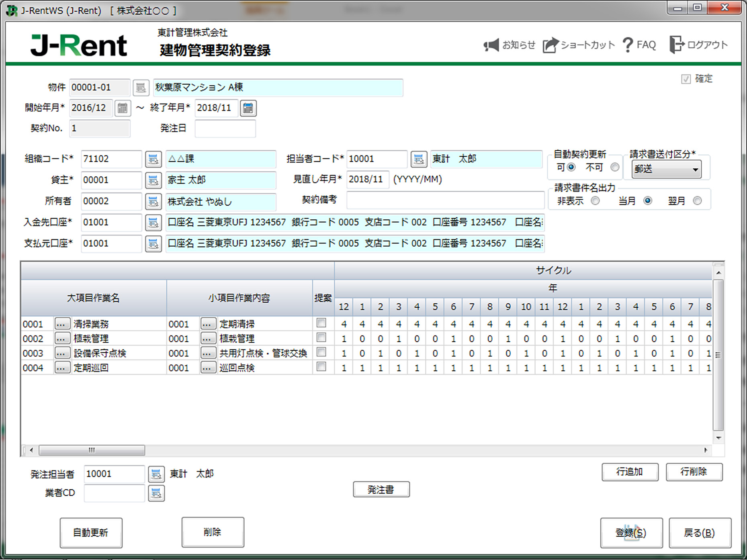The height and width of the screenshot is (560, 747).
Task: Click the 発注書 button
Action: (381, 489)
